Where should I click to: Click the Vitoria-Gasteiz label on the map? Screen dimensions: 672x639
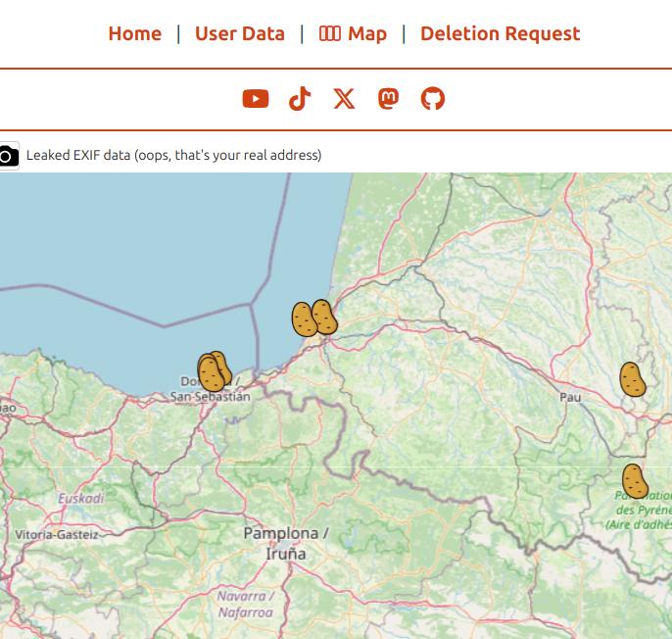point(56,535)
